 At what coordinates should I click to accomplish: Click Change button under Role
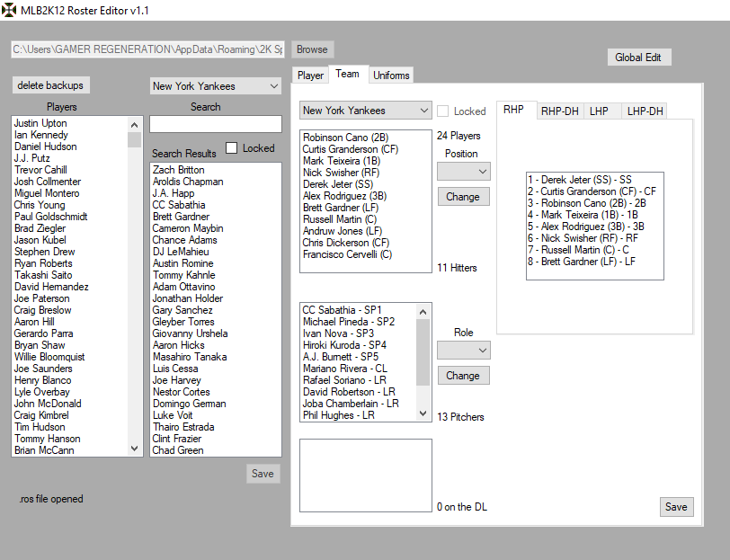[463, 375]
